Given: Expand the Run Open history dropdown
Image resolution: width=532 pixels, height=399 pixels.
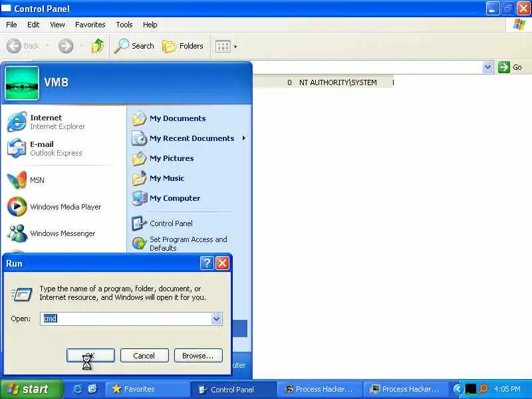Looking at the screenshot, I should pyautogui.click(x=217, y=319).
